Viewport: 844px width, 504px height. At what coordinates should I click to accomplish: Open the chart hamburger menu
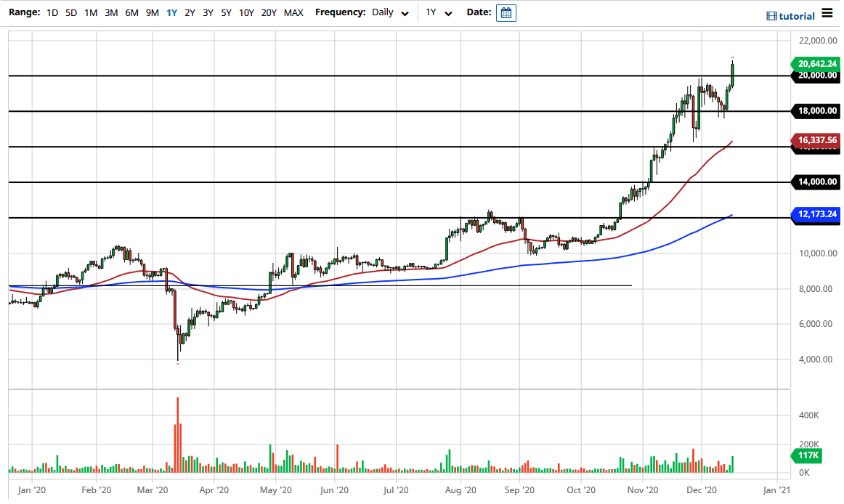point(828,12)
